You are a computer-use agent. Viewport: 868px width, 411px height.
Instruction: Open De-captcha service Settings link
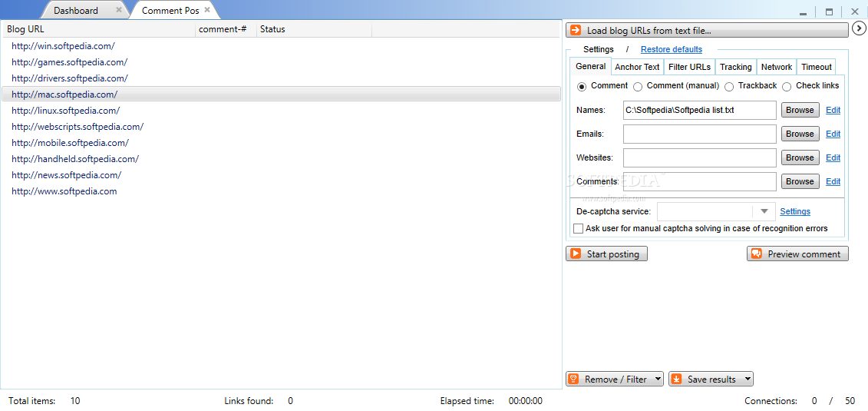(795, 211)
